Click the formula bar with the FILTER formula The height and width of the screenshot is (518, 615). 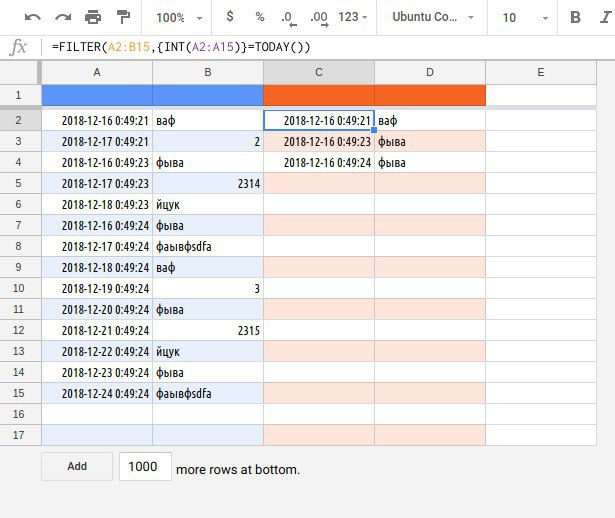click(x=328, y=47)
